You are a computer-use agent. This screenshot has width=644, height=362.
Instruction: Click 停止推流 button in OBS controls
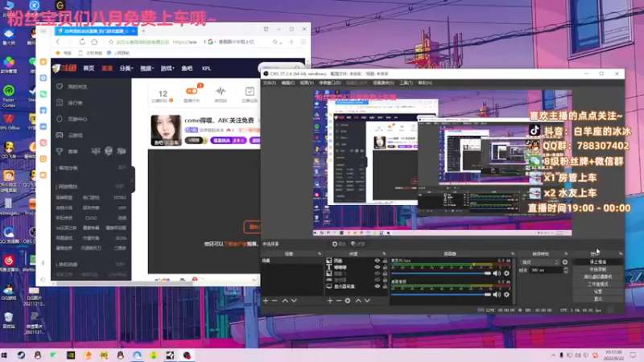tap(597, 262)
